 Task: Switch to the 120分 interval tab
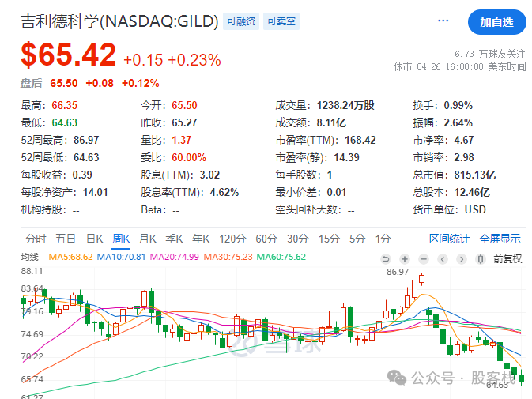(x=232, y=239)
